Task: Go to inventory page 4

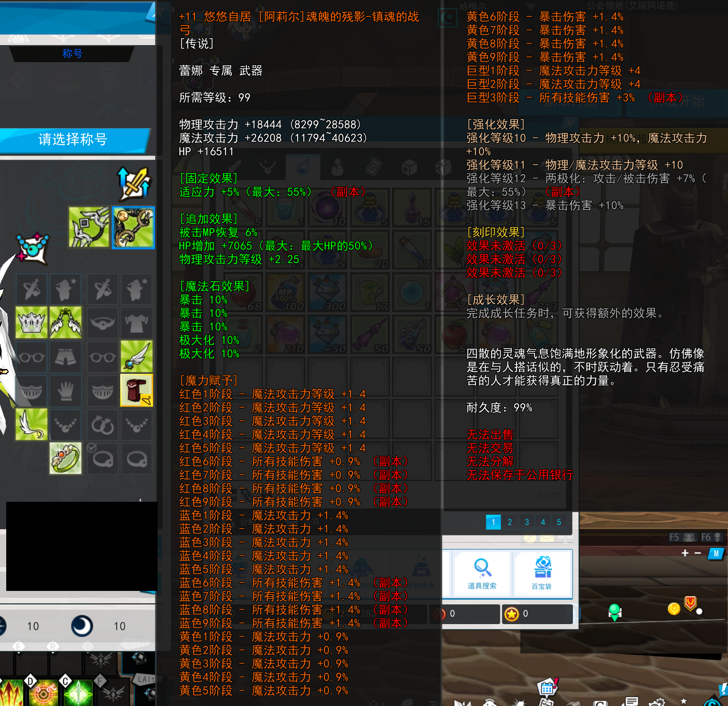Action: pyautogui.click(x=543, y=522)
